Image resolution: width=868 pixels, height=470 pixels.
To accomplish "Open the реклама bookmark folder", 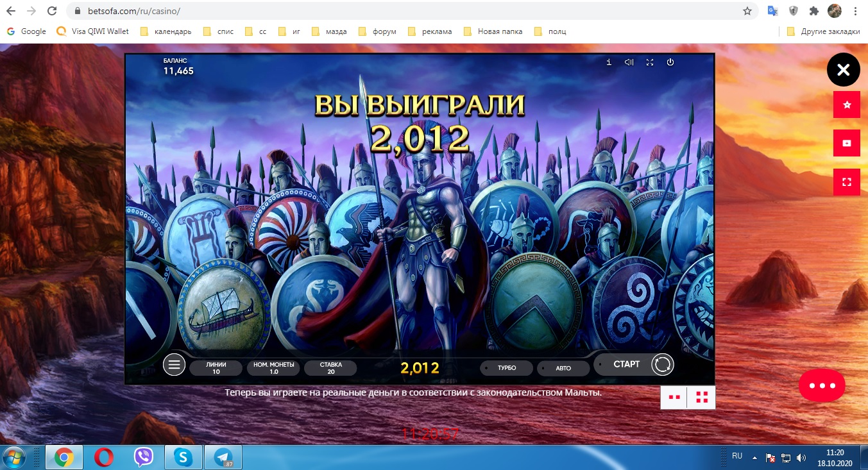I will pos(430,31).
